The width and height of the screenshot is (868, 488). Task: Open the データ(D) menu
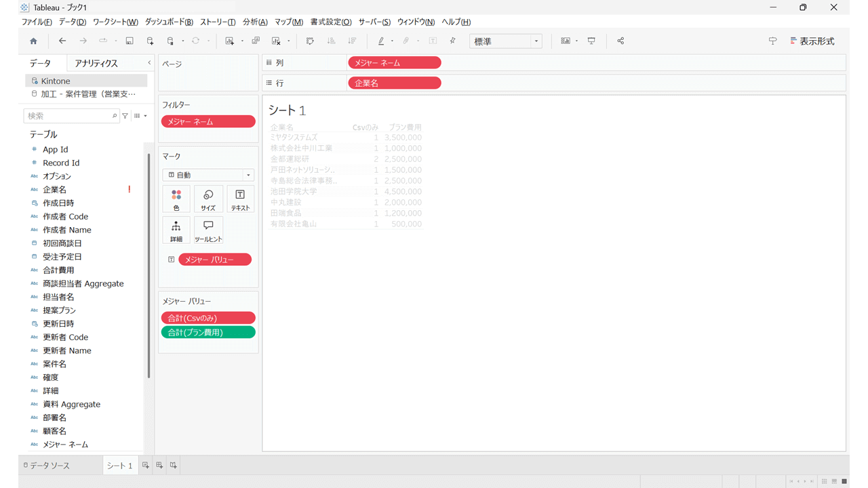pyautogui.click(x=73, y=22)
